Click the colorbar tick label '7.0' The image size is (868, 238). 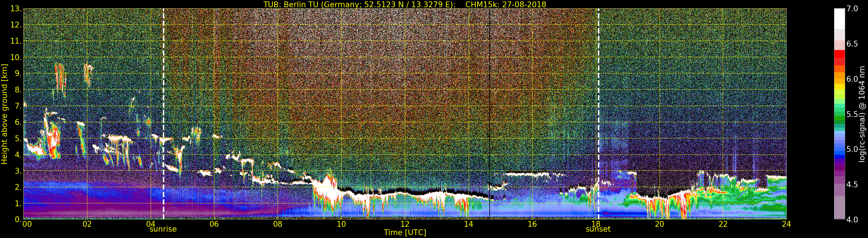click(852, 9)
